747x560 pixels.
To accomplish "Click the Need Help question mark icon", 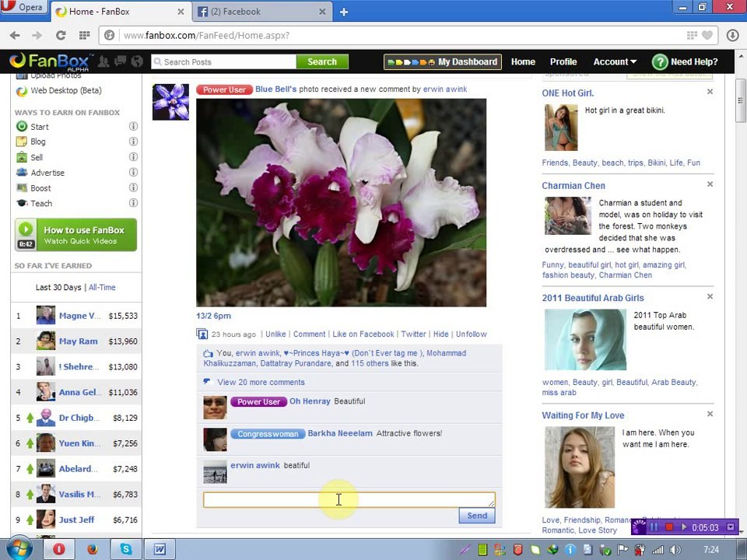I will tap(659, 62).
